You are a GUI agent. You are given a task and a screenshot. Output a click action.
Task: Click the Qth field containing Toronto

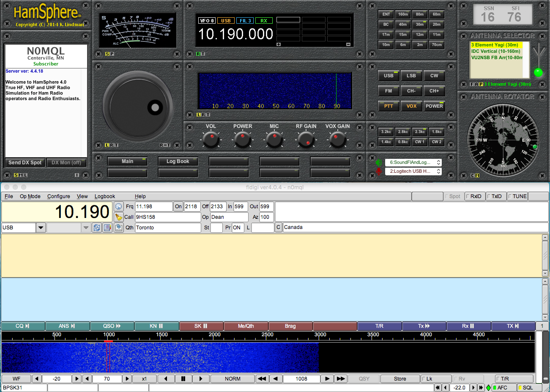(x=168, y=228)
